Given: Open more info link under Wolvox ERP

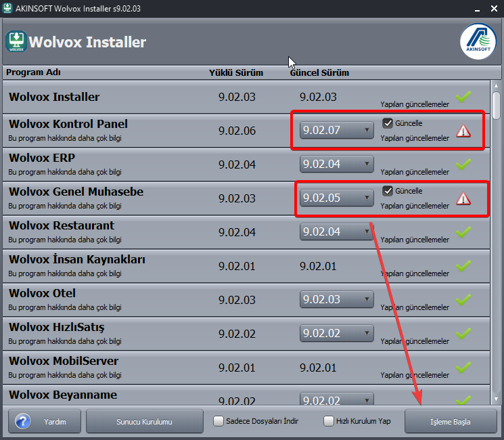Looking at the screenshot, I should pyautogui.click(x=65, y=172).
